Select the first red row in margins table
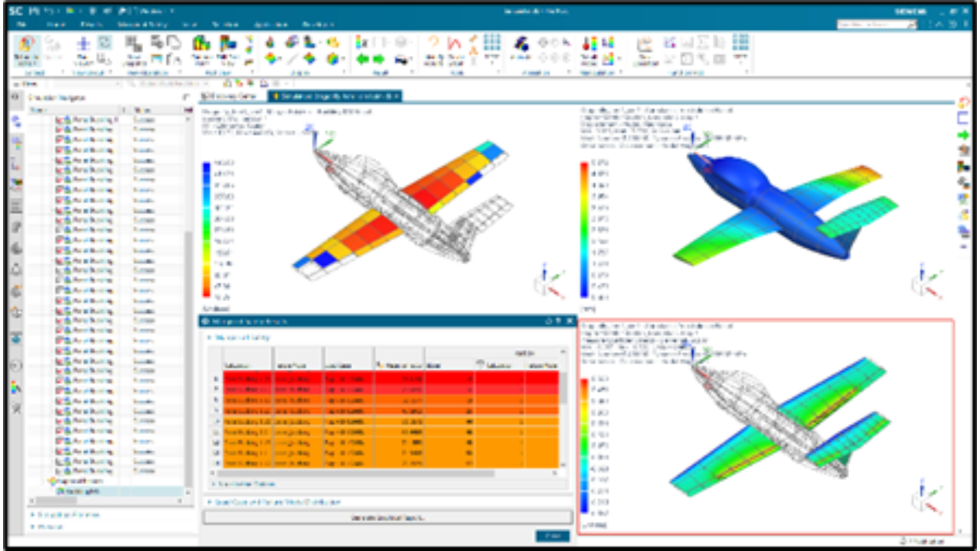 point(390,379)
